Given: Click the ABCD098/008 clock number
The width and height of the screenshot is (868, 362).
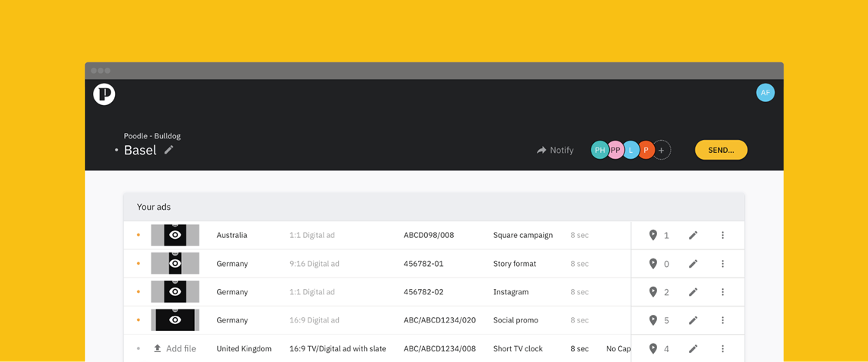Looking at the screenshot, I should point(429,236).
